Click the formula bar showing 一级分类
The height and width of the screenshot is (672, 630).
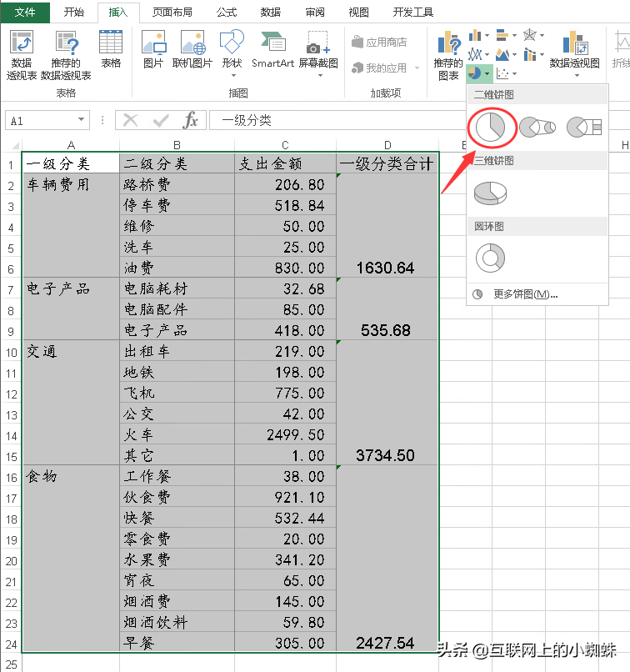click(336, 120)
